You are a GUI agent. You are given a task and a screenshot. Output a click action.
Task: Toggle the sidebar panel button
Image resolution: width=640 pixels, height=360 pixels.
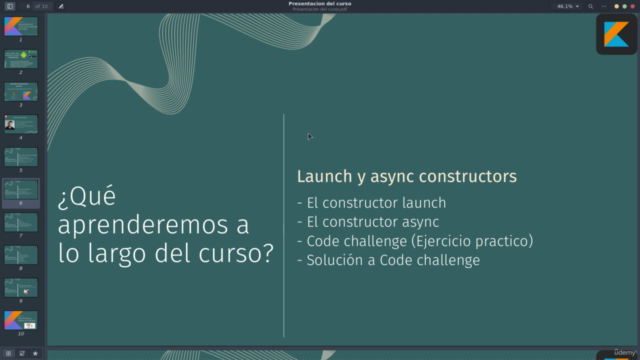coord(10,6)
